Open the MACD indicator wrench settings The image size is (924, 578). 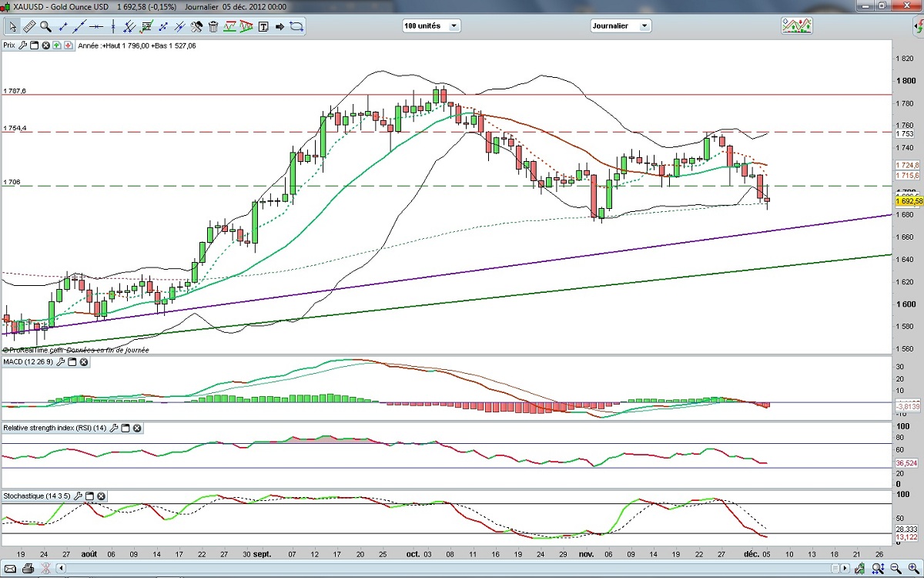pyautogui.click(x=60, y=362)
